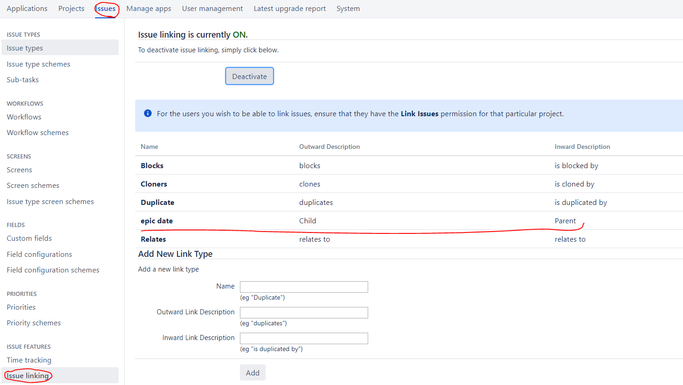Open the User management tab
Viewport: 683px width, 385px height.
[212, 9]
